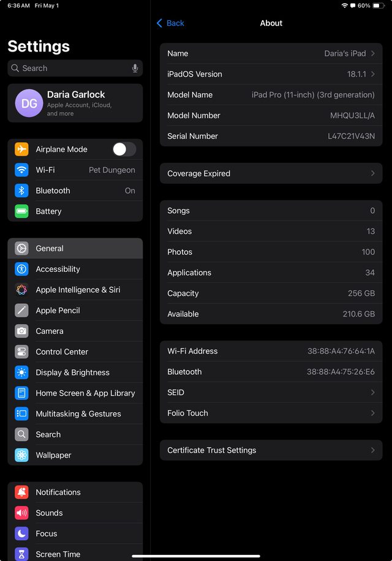The width and height of the screenshot is (392, 561).
Task: Open Certificate Trust Settings
Action: tap(271, 450)
